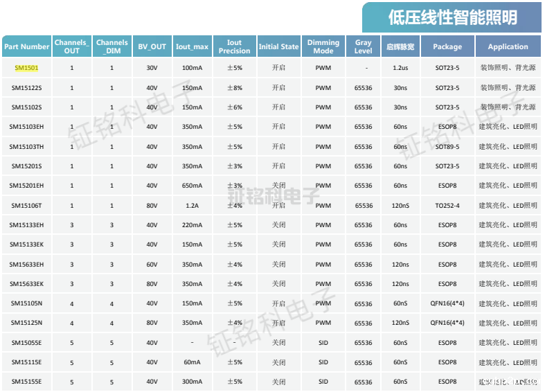545x392 pixels.
Task: Click the Application column header
Action: [508, 46]
